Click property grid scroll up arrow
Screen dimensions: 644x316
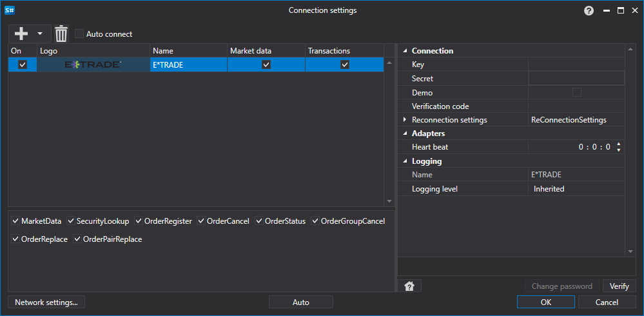pos(630,50)
